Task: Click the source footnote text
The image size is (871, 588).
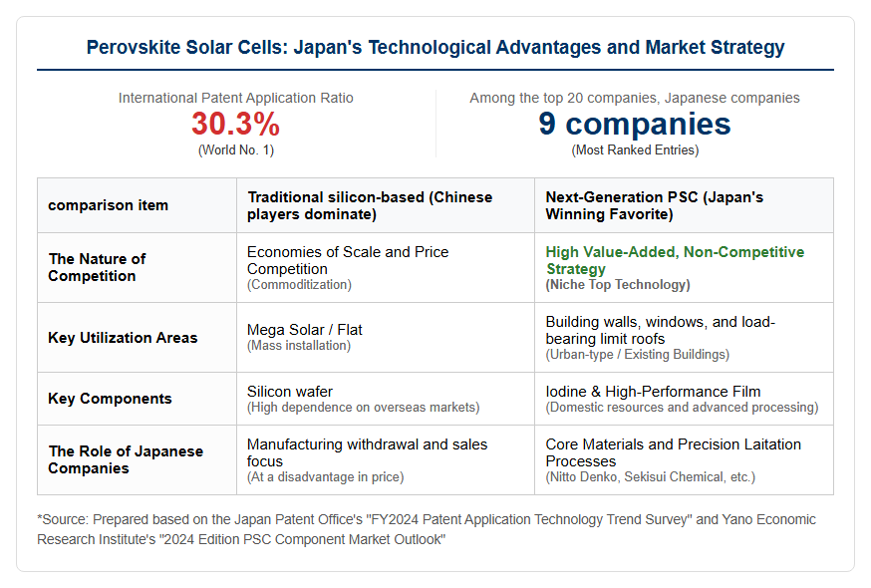Action: (427, 529)
